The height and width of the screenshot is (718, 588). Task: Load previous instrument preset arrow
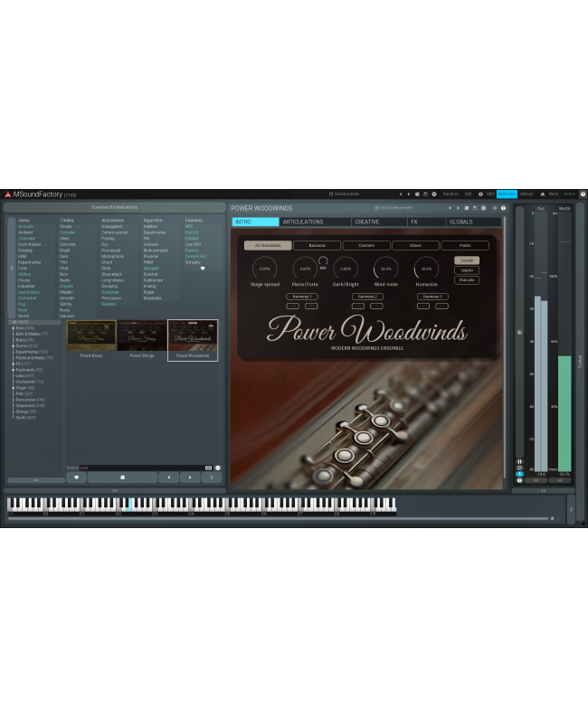click(450, 208)
